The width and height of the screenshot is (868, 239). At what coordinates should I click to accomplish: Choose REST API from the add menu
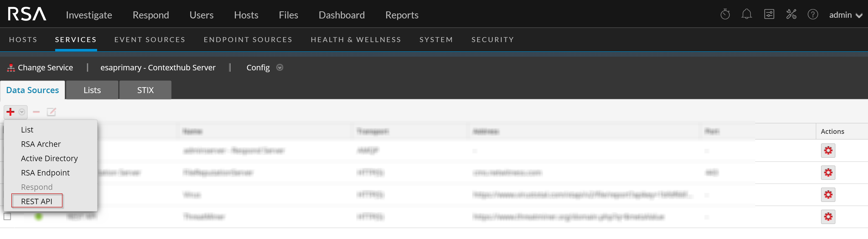[37, 201]
